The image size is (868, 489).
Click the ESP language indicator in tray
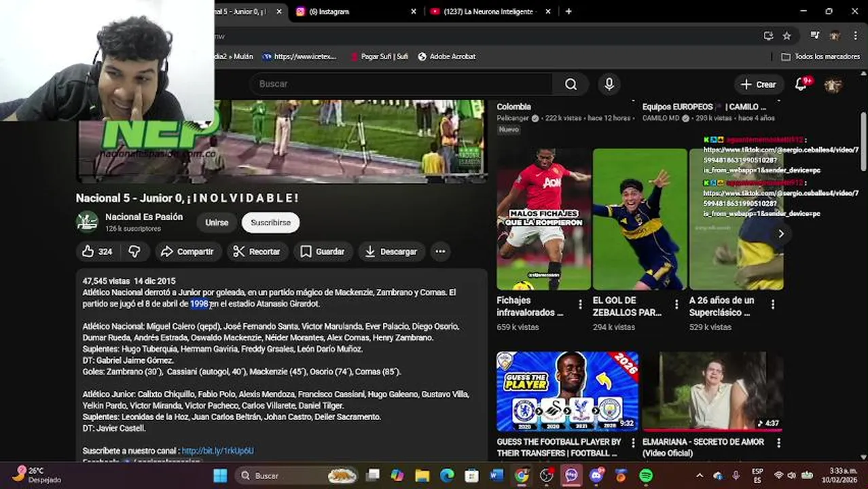click(757, 475)
